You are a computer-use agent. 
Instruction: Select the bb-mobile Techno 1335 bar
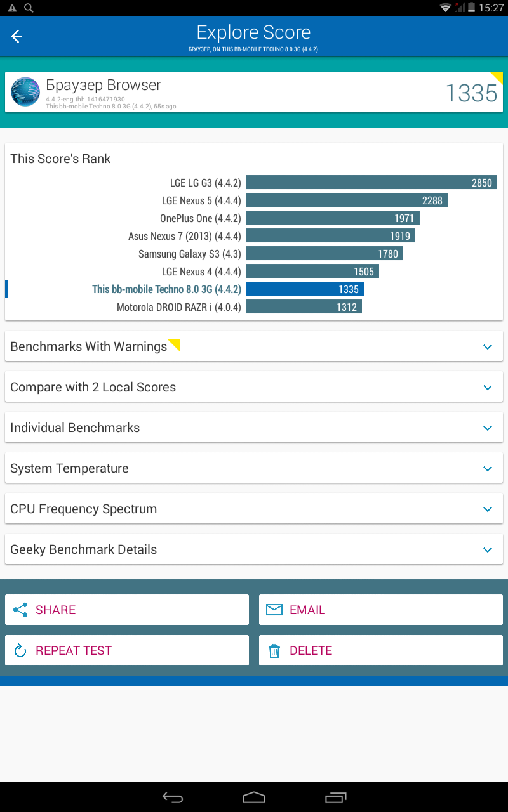tap(305, 289)
